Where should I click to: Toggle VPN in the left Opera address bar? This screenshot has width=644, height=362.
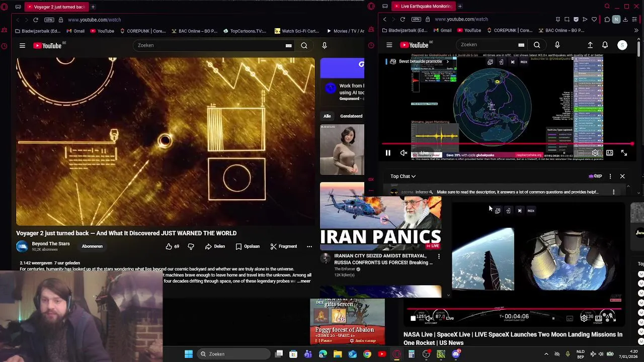click(49, 20)
